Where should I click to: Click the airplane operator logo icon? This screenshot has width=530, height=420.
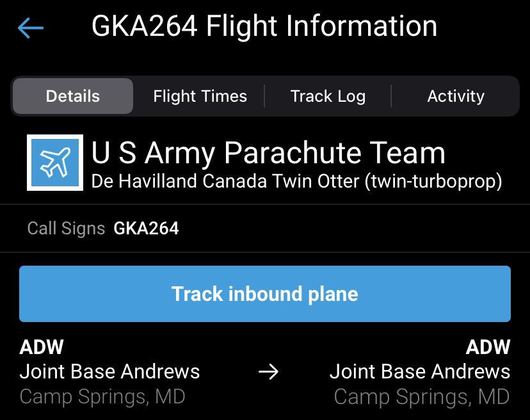click(x=55, y=163)
